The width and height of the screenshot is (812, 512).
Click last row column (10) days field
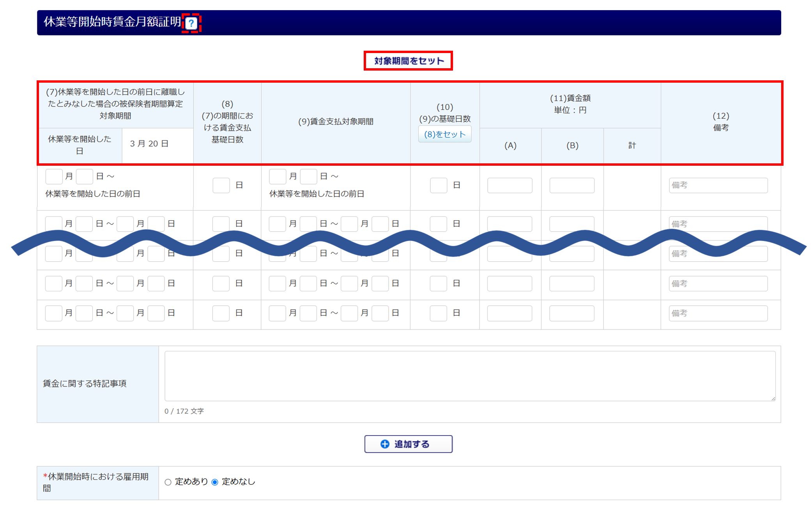point(438,313)
